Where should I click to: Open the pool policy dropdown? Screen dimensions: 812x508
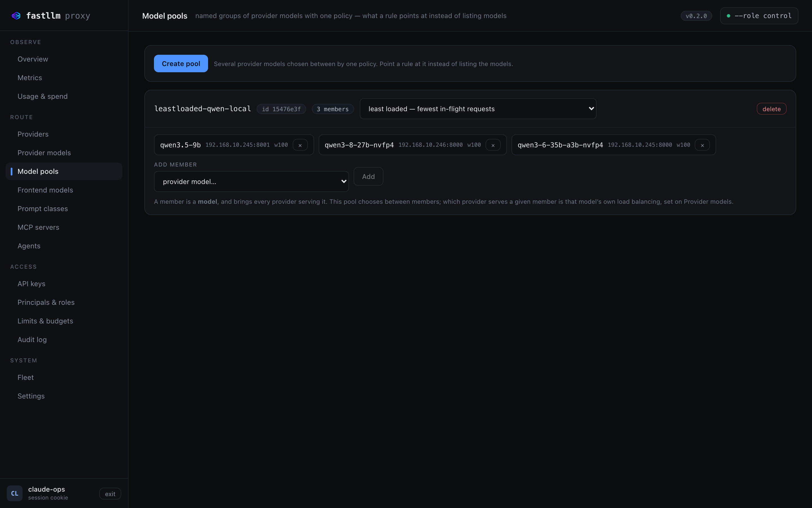[x=478, y=109]
